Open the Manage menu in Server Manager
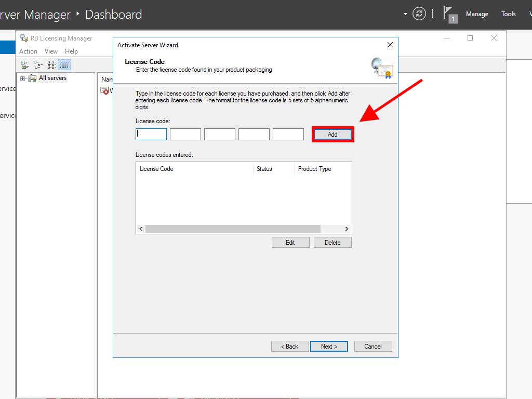The image size is (532, 399). click(x=476, y=14)
